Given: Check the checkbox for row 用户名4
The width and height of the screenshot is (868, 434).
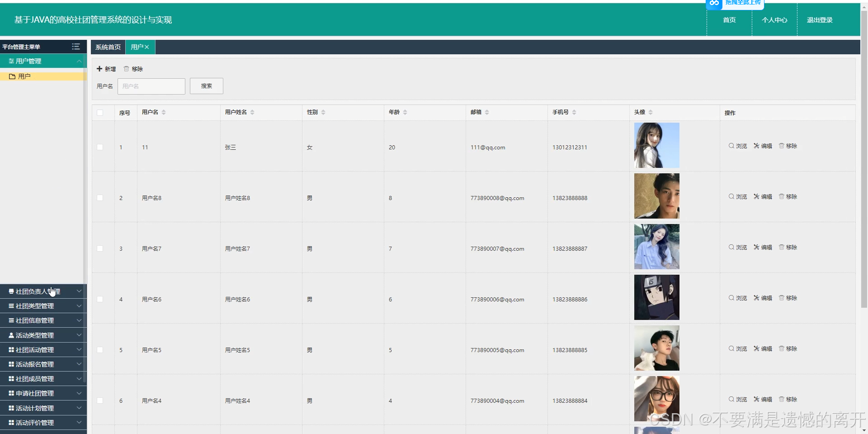Looking at the screenshot, I should point(100,401).
